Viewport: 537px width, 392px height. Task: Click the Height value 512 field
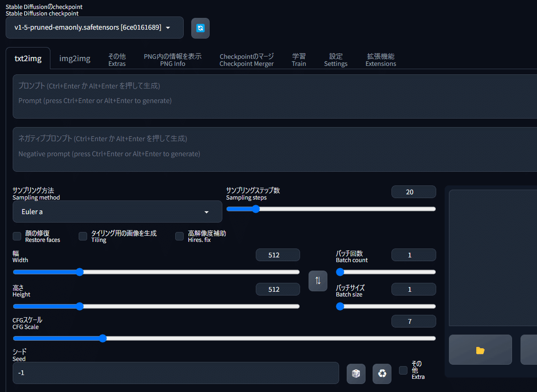tap(278, 289)
